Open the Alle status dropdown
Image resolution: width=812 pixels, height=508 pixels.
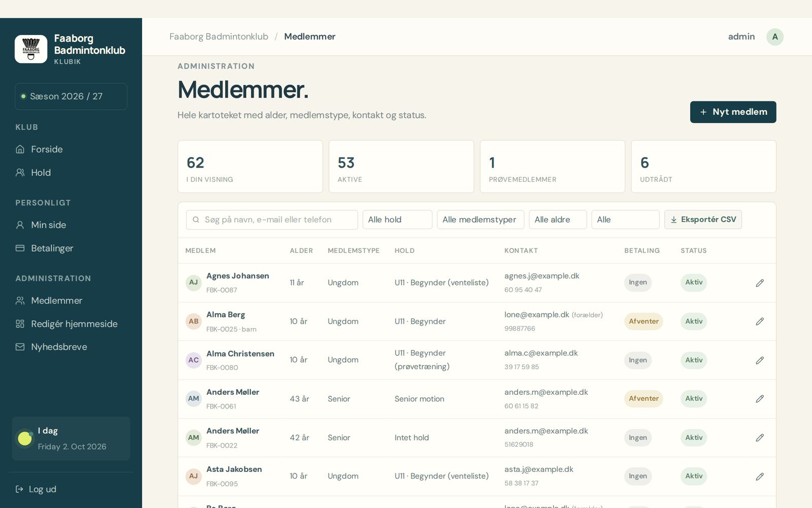click(625, 220)
